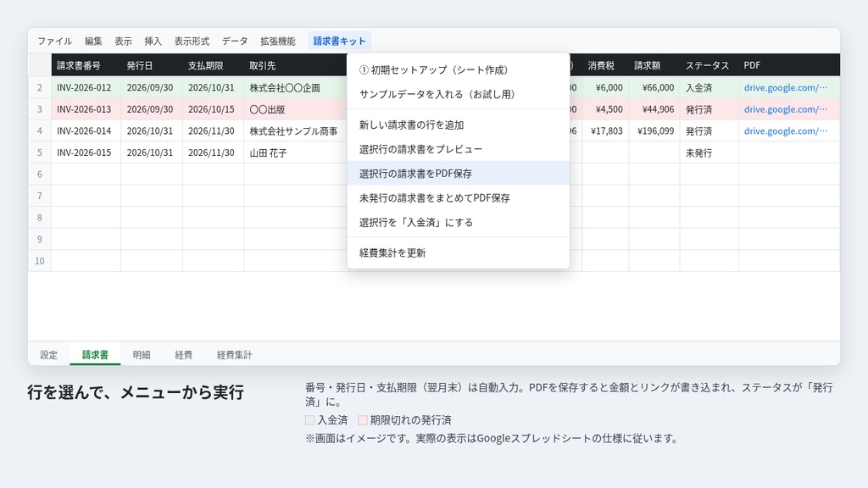Viewport: 868px width, 488px height.
Task: Open the 編集 menu
Action: coord(93,41)
